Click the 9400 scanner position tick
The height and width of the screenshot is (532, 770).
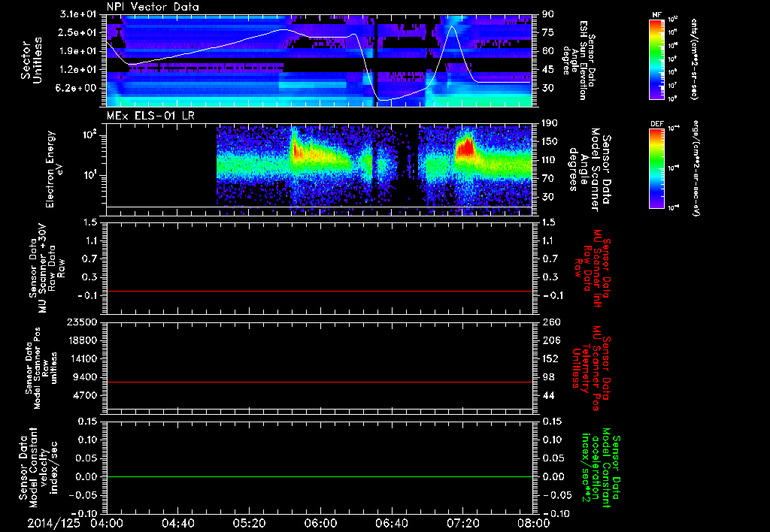86,377
